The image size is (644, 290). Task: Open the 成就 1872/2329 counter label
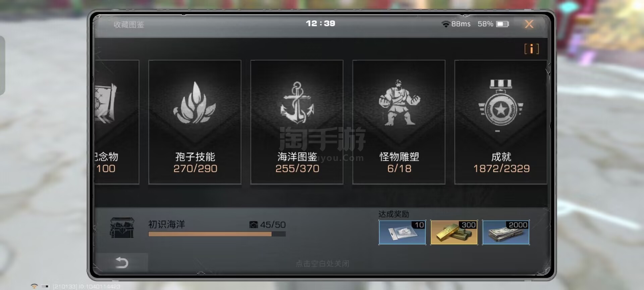tap(501, 168)
